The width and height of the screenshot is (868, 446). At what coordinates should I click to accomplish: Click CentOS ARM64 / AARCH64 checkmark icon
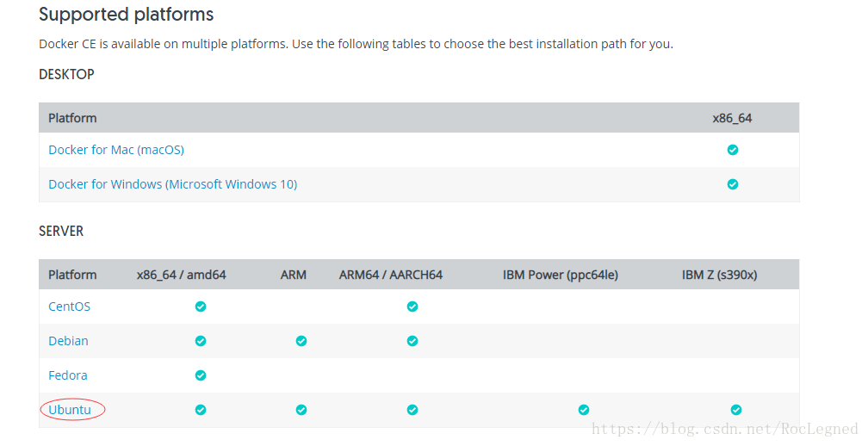pos(412,307)
